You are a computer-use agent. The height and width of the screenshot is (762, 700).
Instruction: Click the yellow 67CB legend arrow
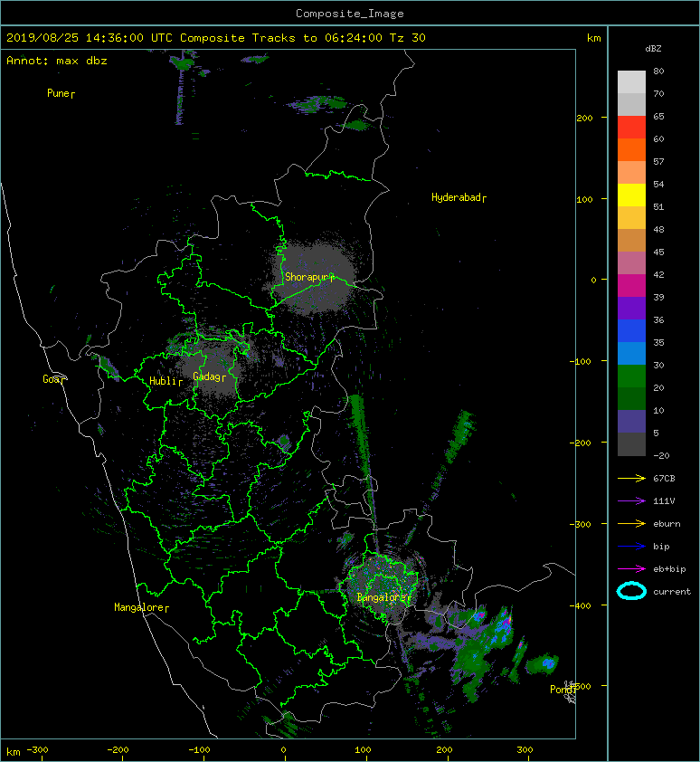pos(631,479)
